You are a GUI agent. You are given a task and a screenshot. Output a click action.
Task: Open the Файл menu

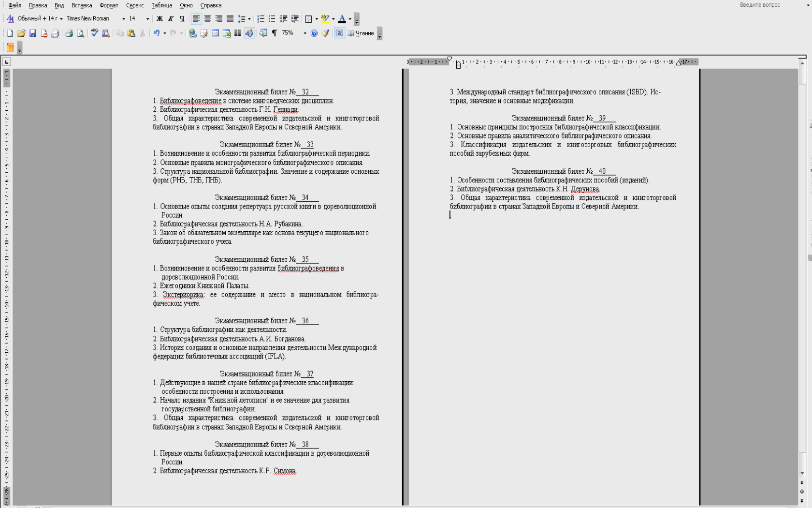tap(14, 5)
